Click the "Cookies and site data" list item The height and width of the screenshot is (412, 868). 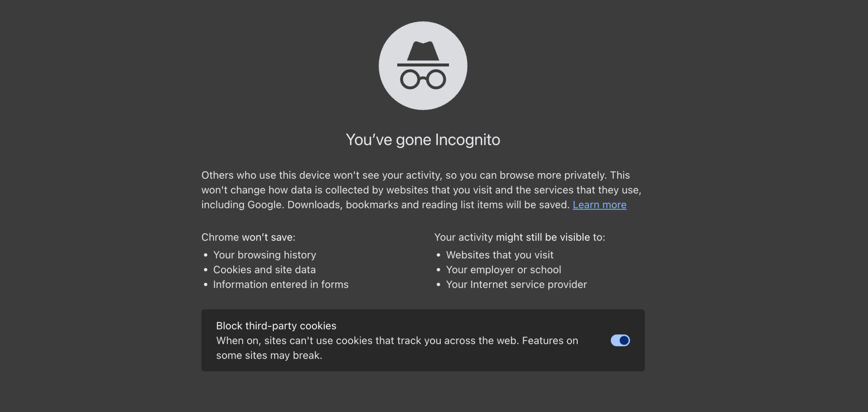264,270
